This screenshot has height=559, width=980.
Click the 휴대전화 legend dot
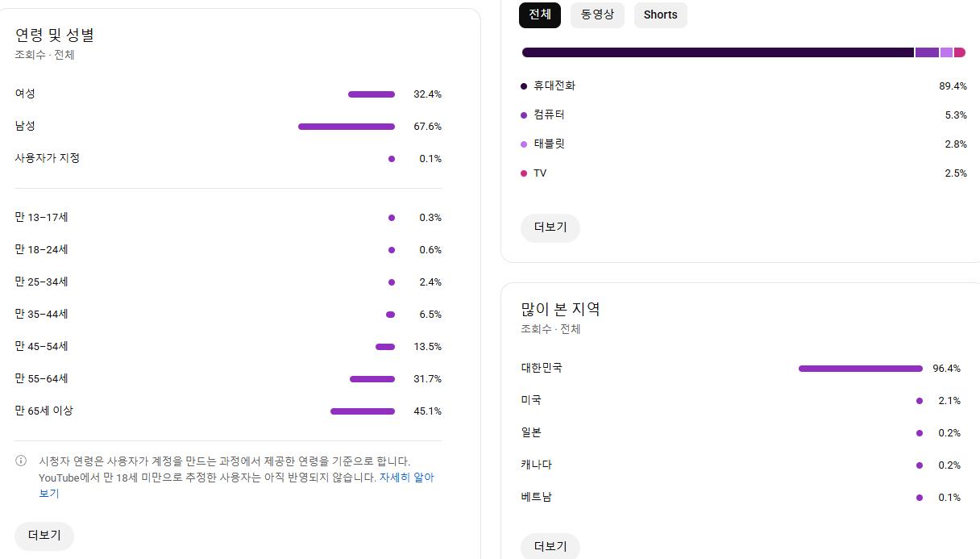[524, 86]
